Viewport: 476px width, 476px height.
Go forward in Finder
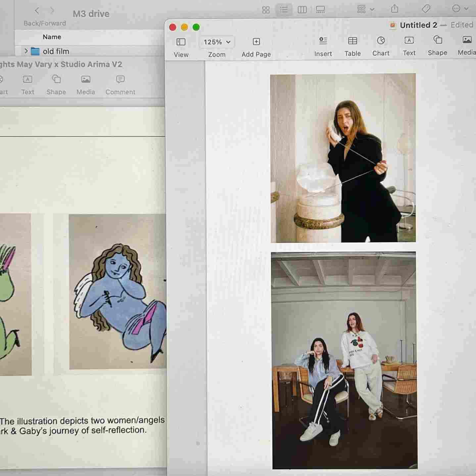tap(52, 11)
